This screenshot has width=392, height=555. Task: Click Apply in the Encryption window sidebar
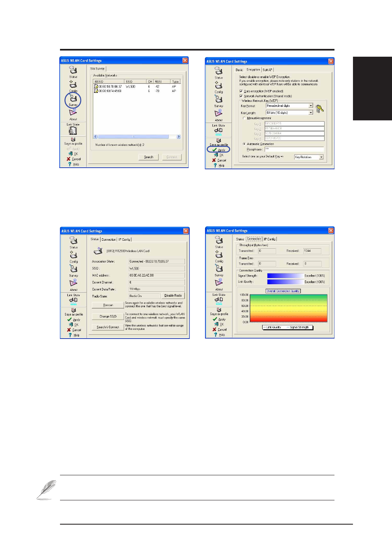coord(219,150)
